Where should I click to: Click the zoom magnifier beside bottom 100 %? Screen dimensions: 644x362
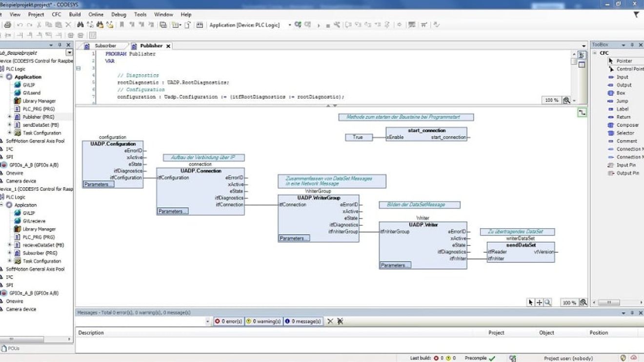pyautogui.click(x=583, y=302)
